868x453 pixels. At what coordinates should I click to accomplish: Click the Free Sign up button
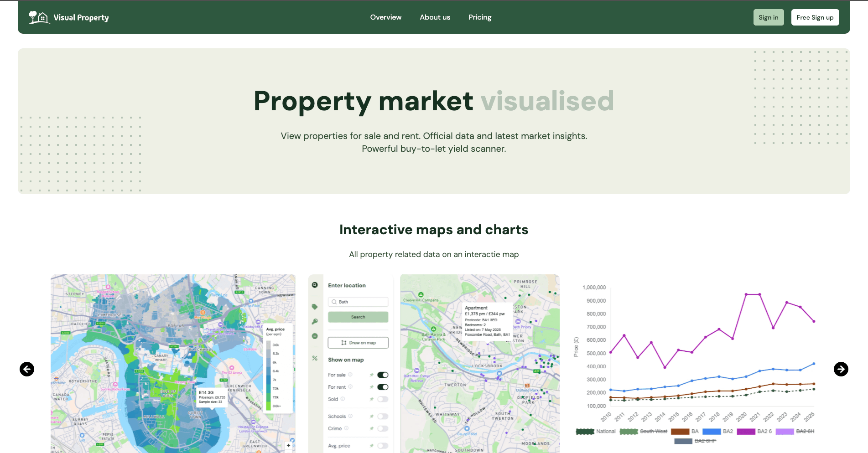pos(815,17)
